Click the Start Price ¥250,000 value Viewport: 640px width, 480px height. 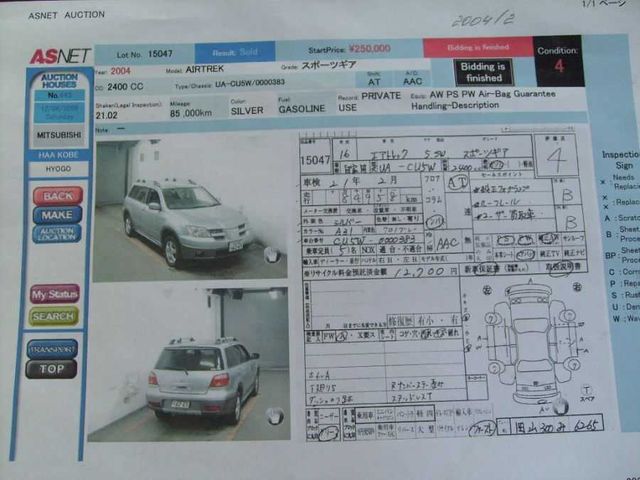(x=370, y=49)
